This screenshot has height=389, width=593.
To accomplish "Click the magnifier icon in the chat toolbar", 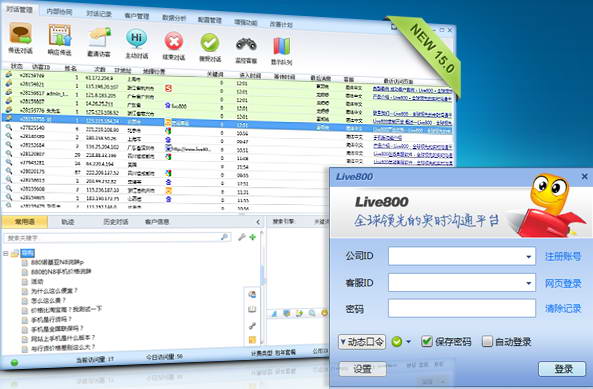I will [x=312, y=313].
